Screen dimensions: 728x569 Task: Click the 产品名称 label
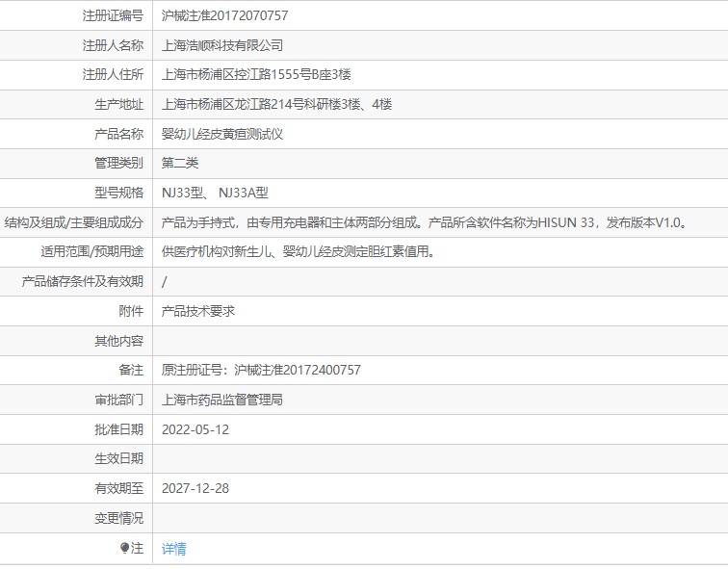[118, 134]
